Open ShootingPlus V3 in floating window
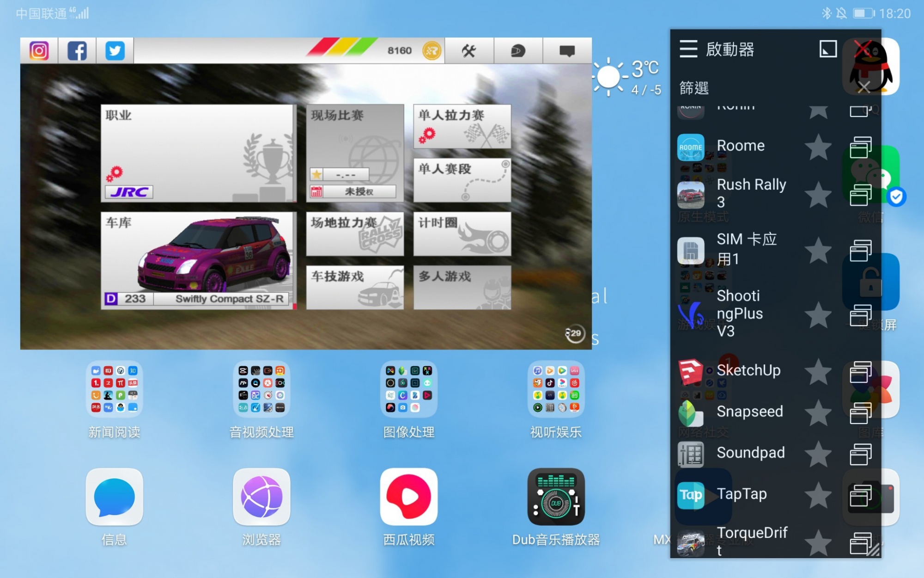This screenshot has height=578, width=924. [x=861, y=315]
